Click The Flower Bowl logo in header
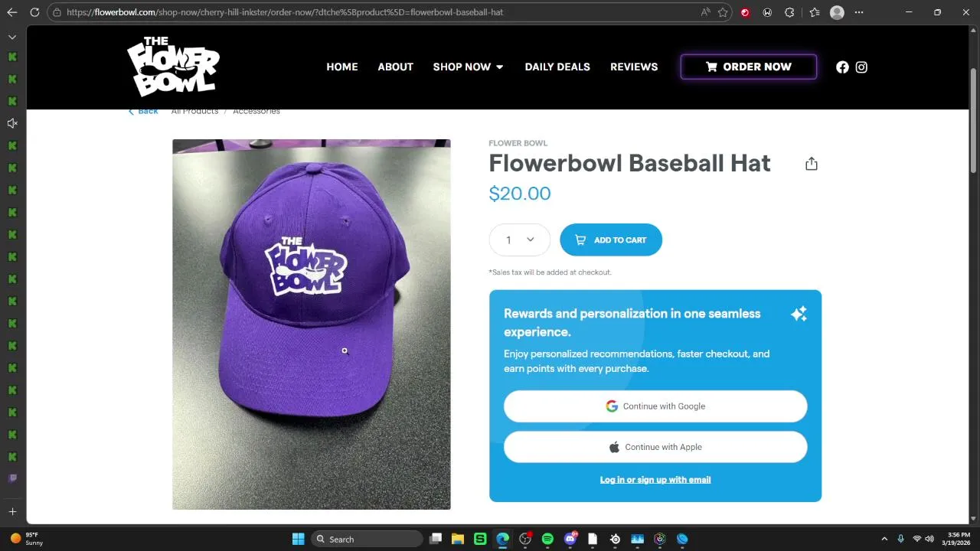Viewport: 980px width, 551px height. point(173,66)
